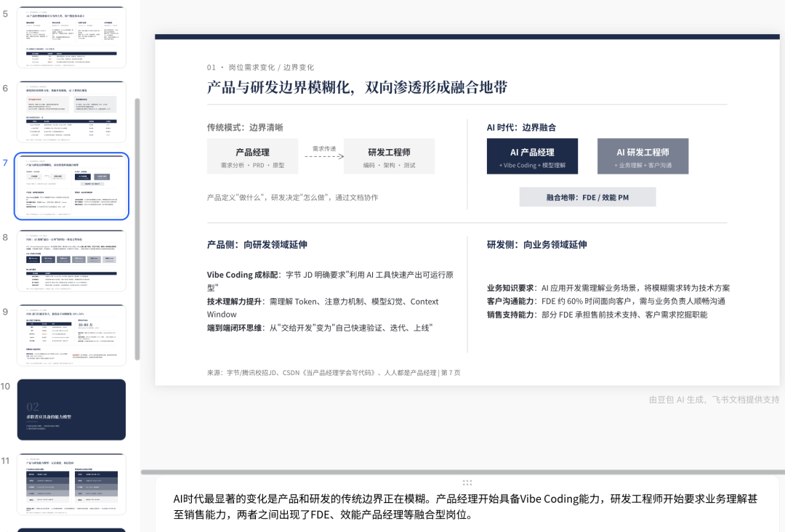785x532 pixels.
Task: Click the 需求传递 arrow label
Action: pyautogui.click(x=324, y=149)
